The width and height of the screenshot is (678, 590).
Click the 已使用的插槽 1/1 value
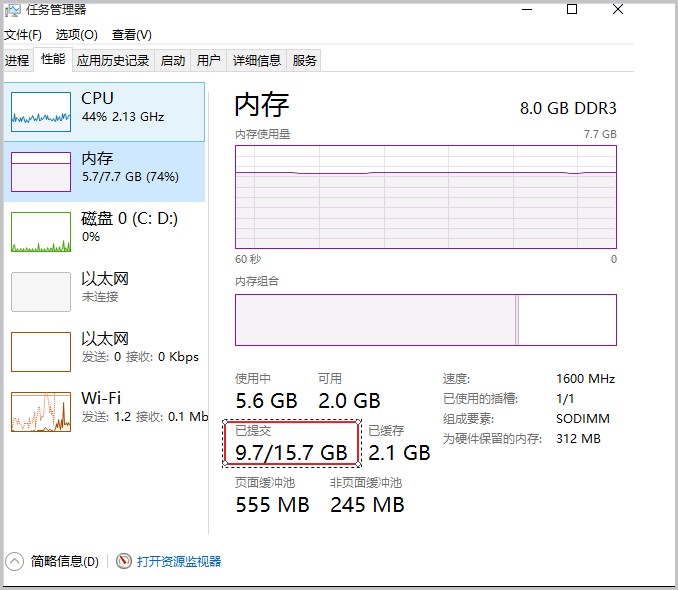tap(565, 399)
